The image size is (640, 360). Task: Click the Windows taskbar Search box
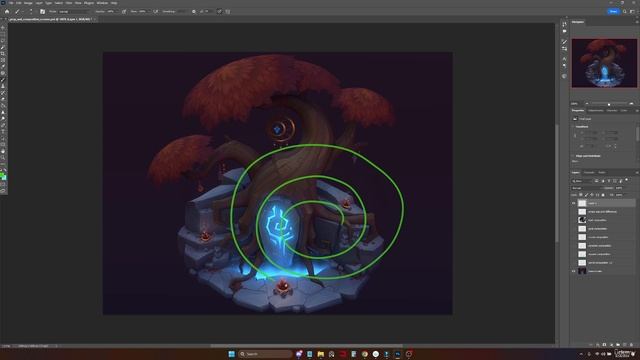(x=265, y=354)
